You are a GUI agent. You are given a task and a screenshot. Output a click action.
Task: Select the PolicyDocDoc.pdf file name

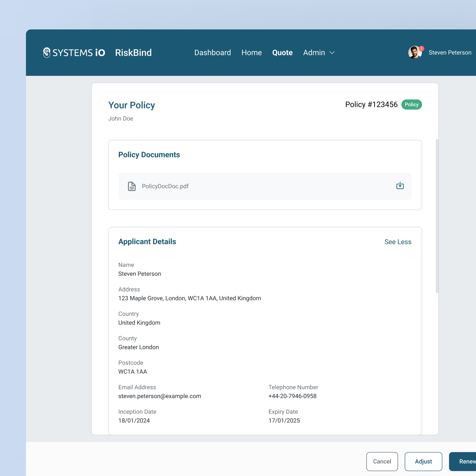[x=165, y=186]
